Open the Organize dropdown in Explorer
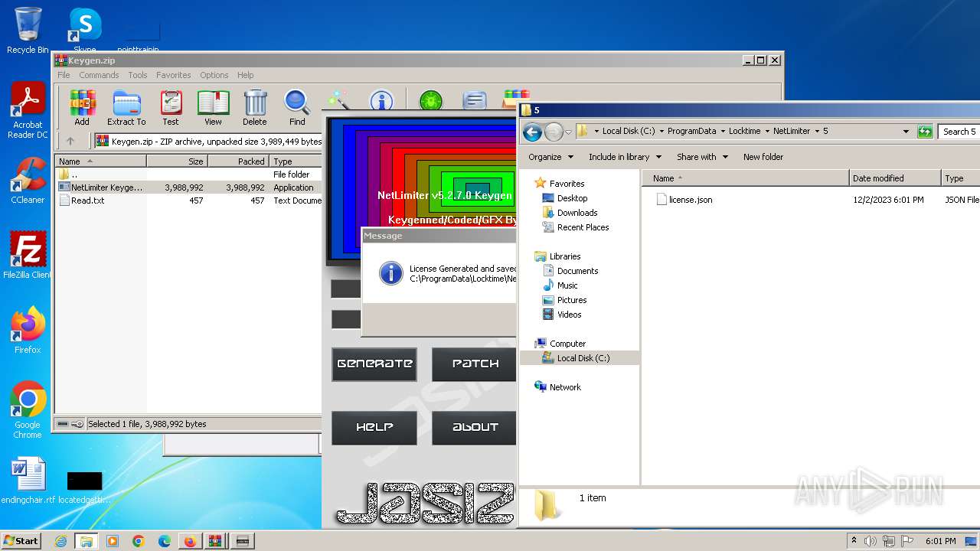This screenshot has width=980, height=551. [x=550, y=157]
